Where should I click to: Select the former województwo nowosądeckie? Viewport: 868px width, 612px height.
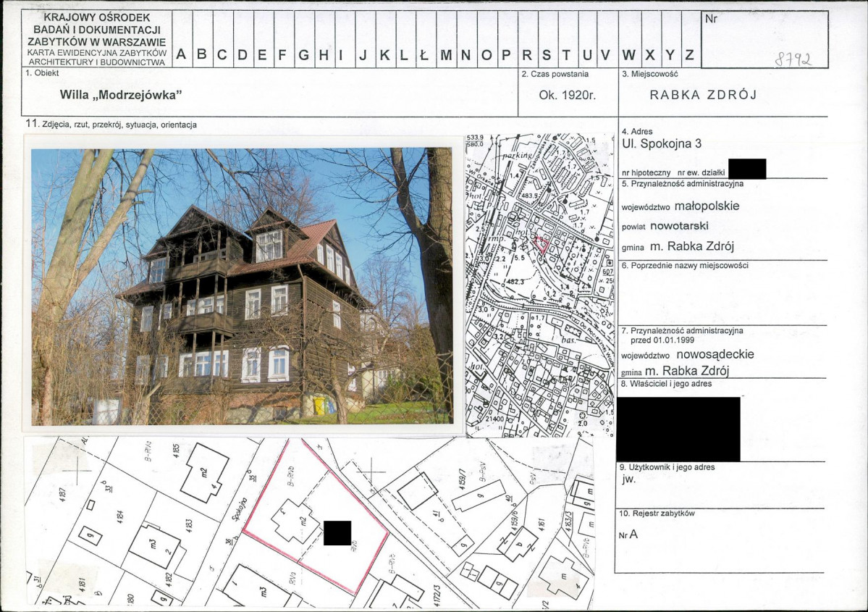click(715, 354)
